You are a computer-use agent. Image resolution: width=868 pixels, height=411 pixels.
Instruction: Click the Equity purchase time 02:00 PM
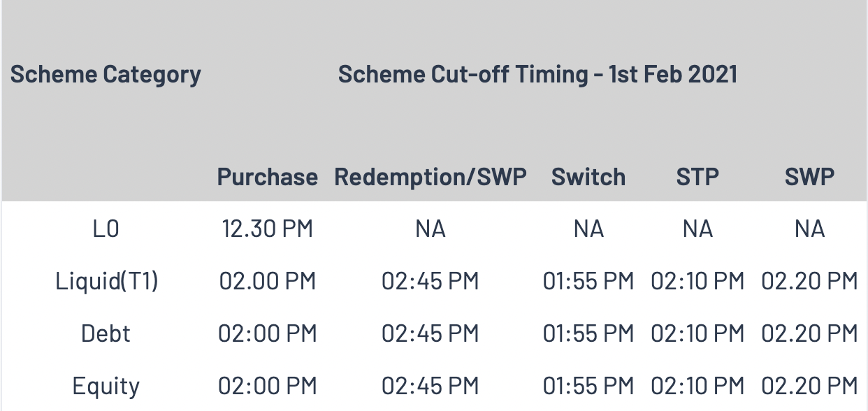[268, 386]
